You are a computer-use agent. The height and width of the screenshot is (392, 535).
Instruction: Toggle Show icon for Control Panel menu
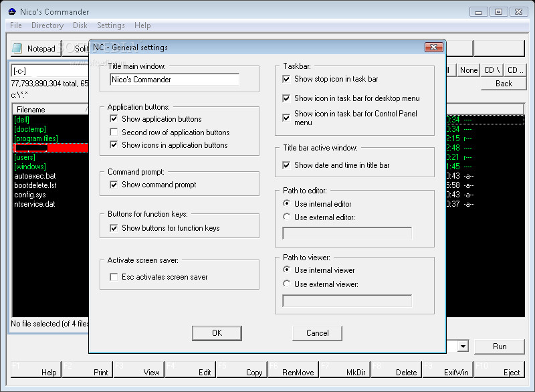286,118
